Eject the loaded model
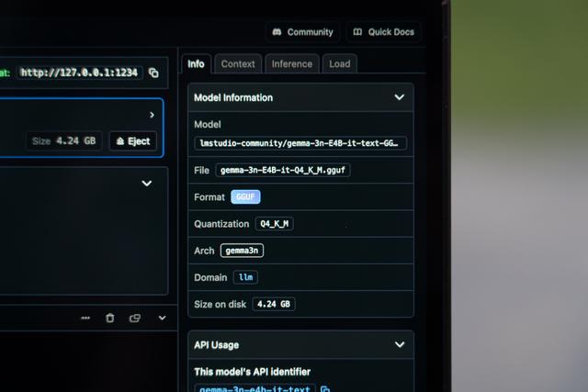The height and width of the screenshot is (392, 588). coord(133,141)
